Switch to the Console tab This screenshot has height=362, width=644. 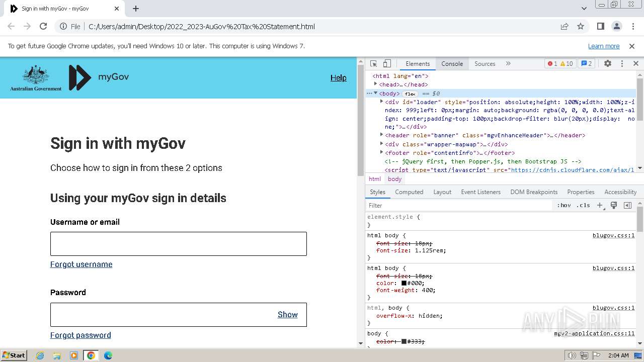[x=452, y=64]
